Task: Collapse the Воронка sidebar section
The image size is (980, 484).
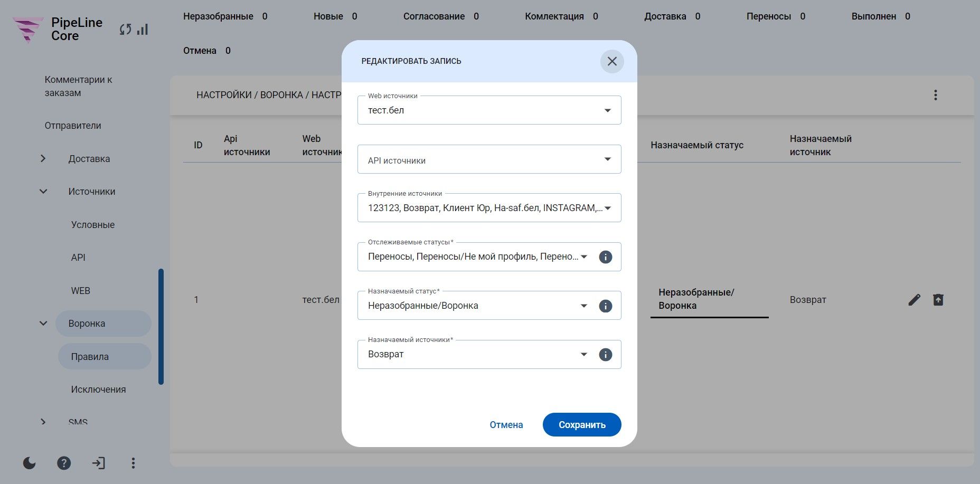Action: [43, 324]
